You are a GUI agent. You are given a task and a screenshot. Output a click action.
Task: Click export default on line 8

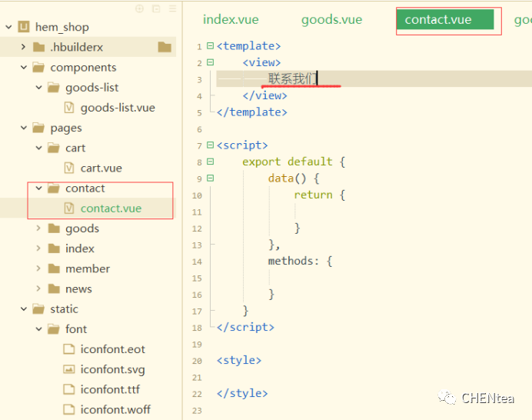(288, 162)
